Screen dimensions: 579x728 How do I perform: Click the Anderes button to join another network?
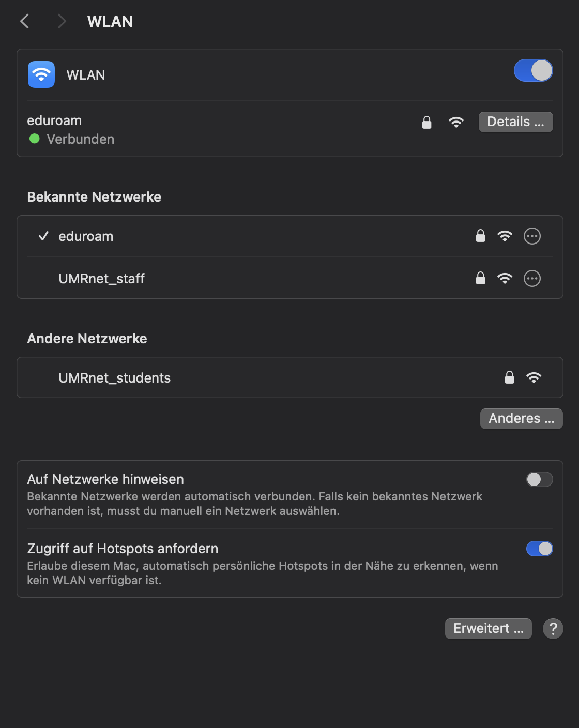tap(521, 419)
